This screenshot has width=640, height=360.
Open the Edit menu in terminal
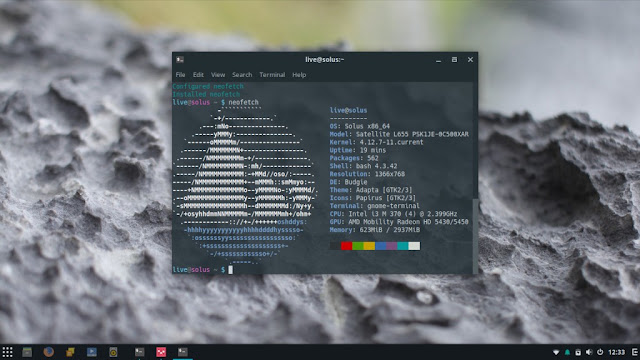click(x=198, y=75)
